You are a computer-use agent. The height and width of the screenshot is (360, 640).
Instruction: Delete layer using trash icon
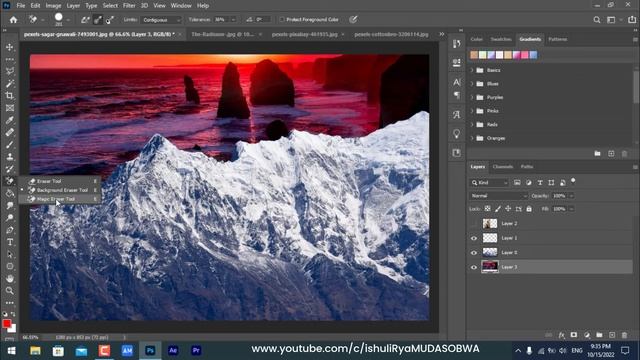point(624,335)
